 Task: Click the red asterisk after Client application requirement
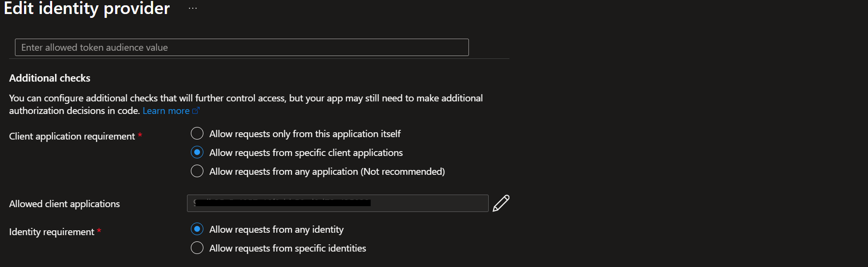pyautogui.click(x=140, y=136)
